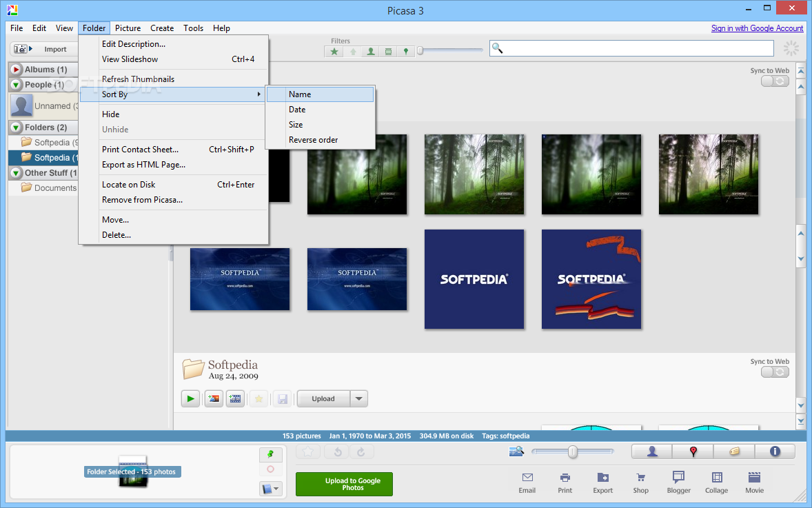Choose Remove from Picasa menu entry
Image resolution: width=812 pixels, height=508 pixels.
tap(174, 200)
